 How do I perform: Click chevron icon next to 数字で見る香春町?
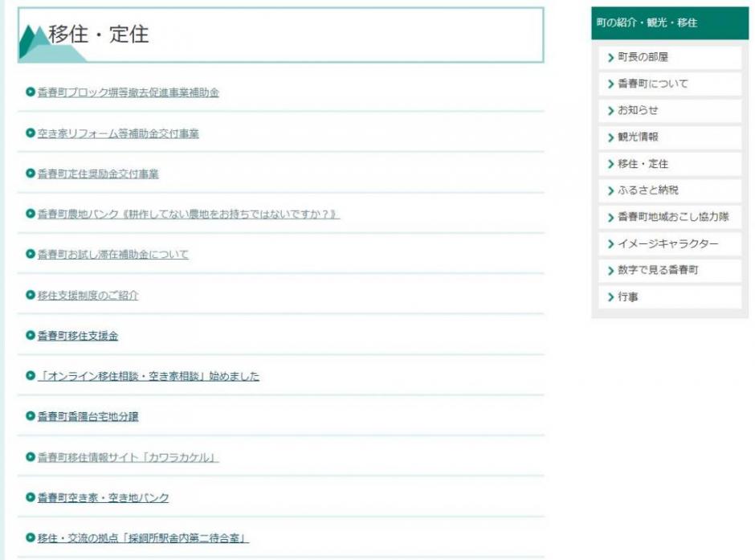[x=610, y=271]
